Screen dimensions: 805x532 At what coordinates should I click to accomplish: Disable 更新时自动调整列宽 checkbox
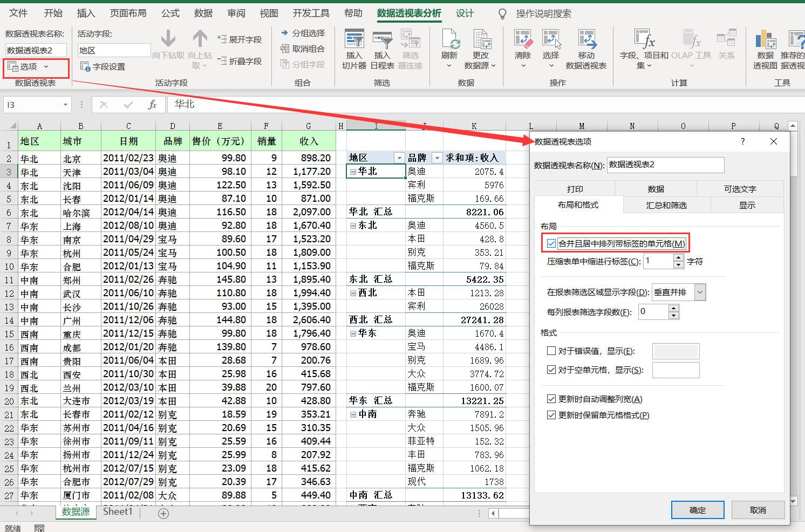551,399
